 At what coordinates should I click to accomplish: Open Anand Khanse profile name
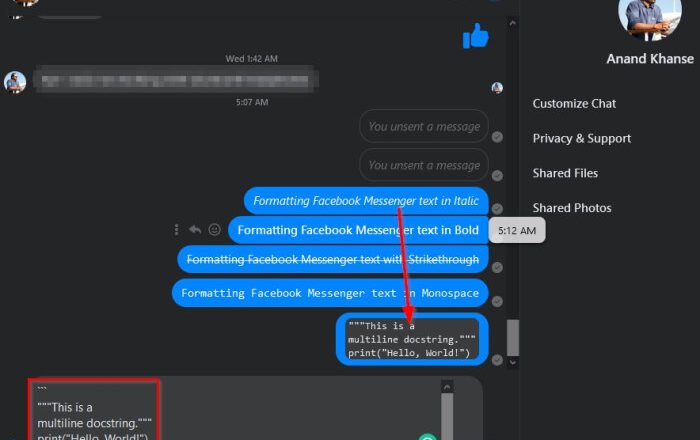pyautogui.click(x=650, y=59)
